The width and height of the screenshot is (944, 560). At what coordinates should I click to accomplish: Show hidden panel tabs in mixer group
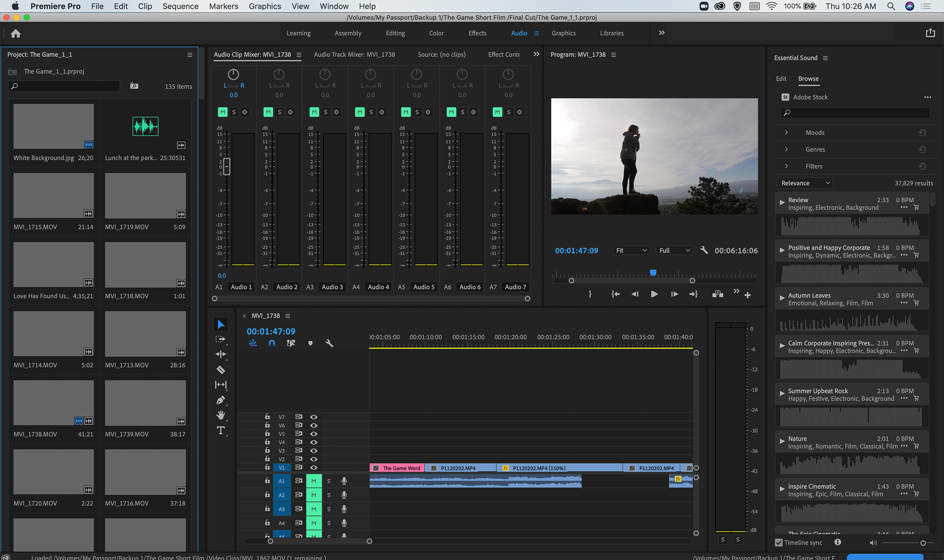click(536, 54)
